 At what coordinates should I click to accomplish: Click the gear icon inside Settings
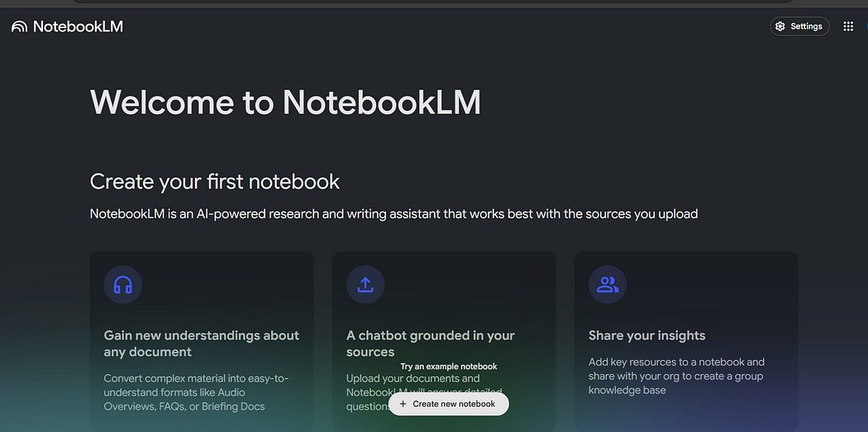click(780, 26)
